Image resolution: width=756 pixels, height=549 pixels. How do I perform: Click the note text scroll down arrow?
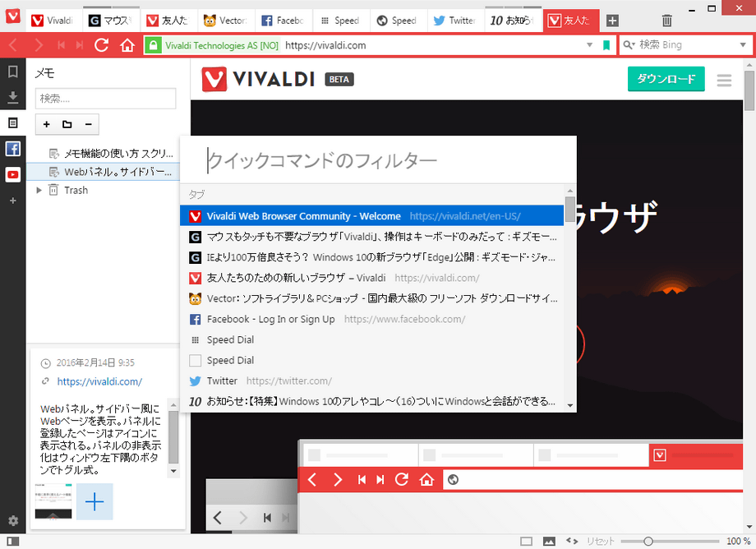pyautogui.click(x=174, y=471)
